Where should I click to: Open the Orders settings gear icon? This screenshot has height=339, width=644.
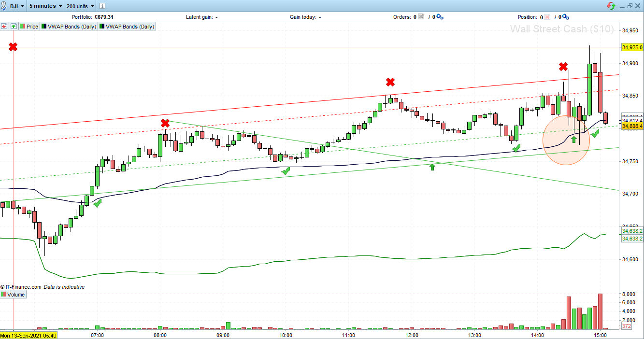(439, 16)
